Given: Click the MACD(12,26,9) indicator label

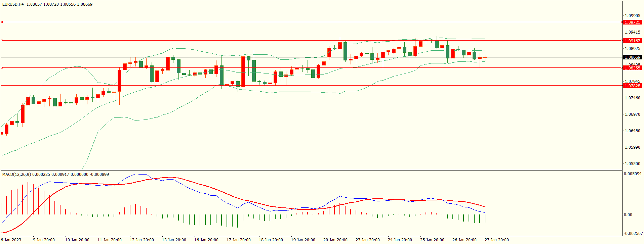Looking at the screenshot, I should click(x=16, y=175).
